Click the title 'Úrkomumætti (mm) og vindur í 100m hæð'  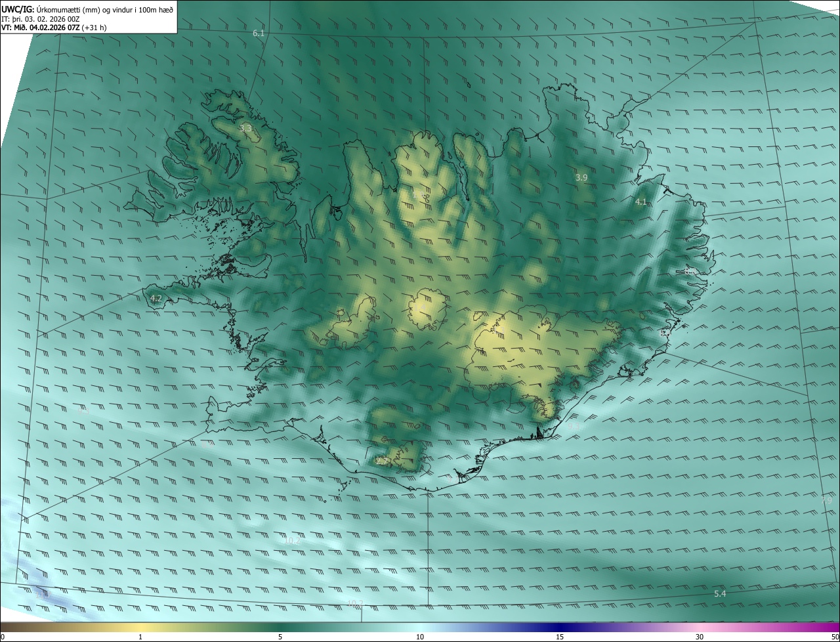(104, 9)
